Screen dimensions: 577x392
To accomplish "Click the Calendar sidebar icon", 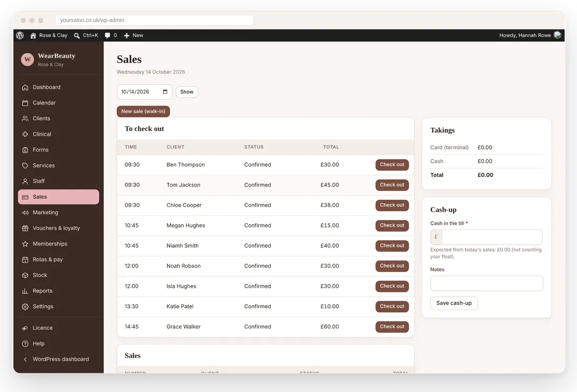I will (25, 103).
